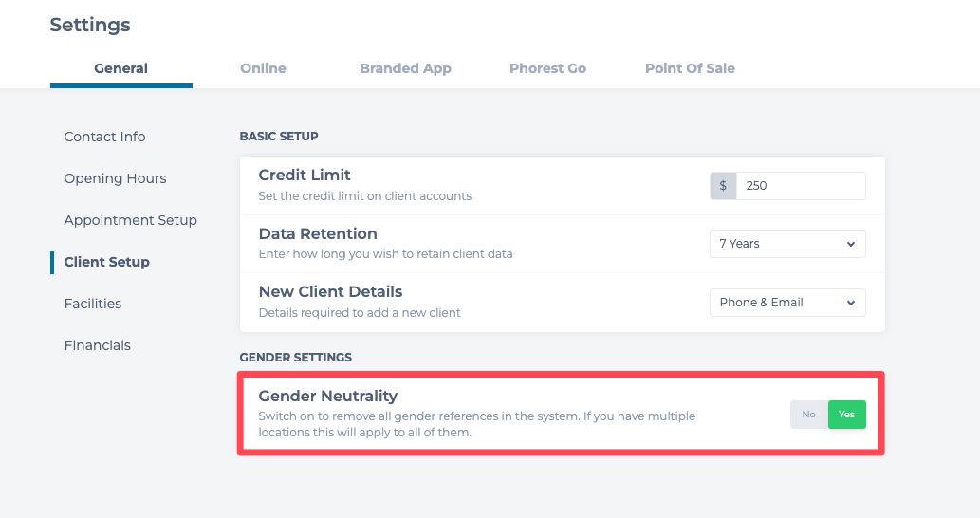
Task: Click the Credit Limit amount field
Action: [x=801, y=186]
